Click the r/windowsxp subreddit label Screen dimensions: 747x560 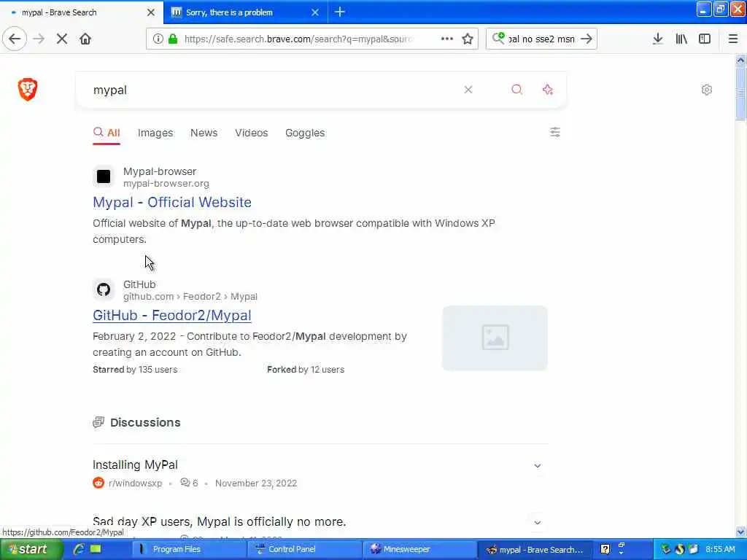135,483
